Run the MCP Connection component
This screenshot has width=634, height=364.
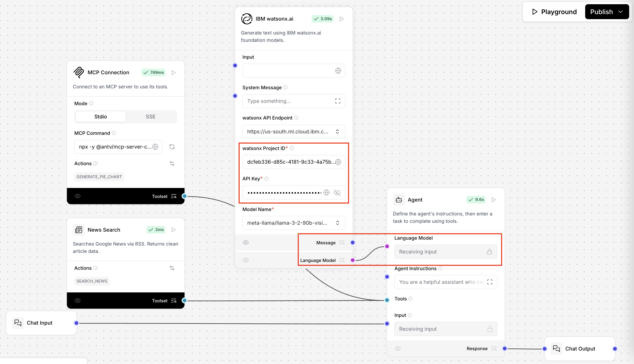(173, 73)
